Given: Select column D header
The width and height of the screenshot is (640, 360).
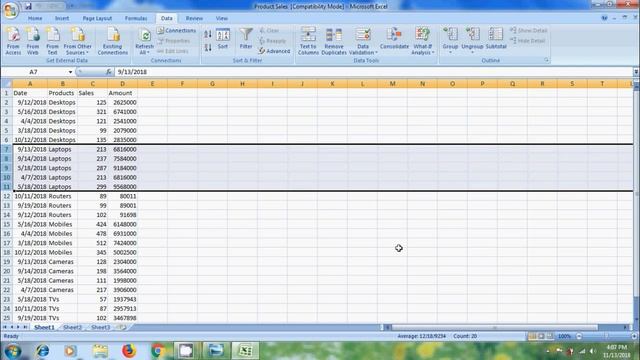Looking at the screenshot, I should (x=122, y=84).
